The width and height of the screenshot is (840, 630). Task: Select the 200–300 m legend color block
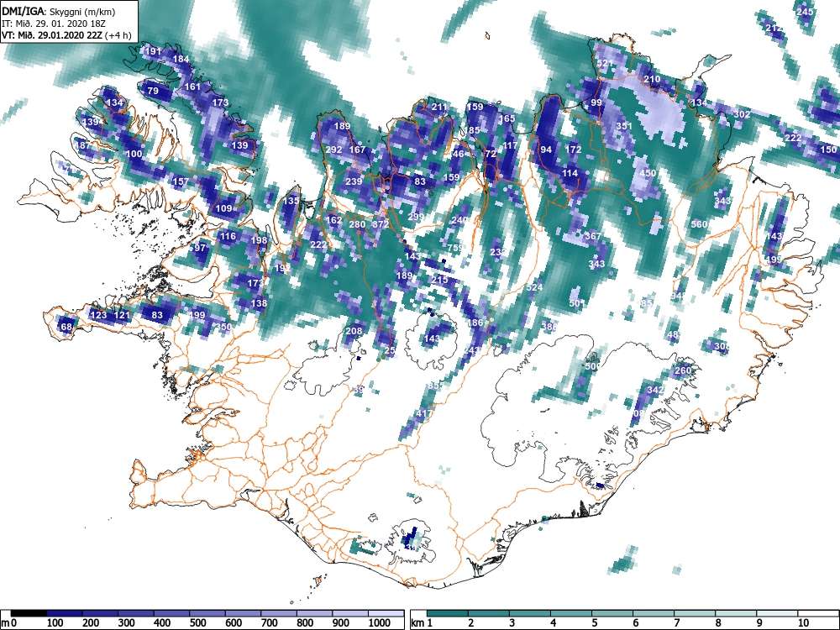point(100,613)
